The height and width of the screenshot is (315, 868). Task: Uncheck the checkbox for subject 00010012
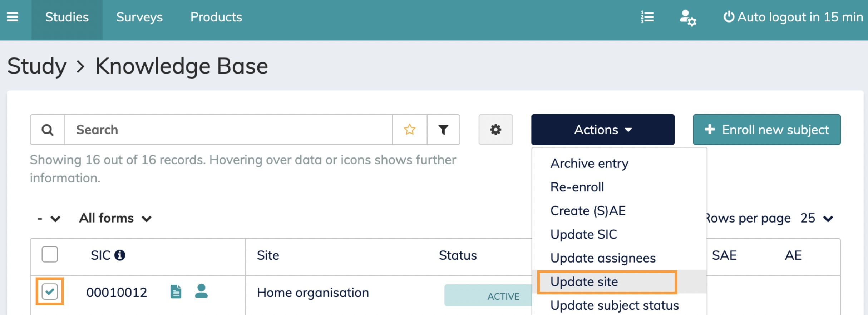coord(50,291)
